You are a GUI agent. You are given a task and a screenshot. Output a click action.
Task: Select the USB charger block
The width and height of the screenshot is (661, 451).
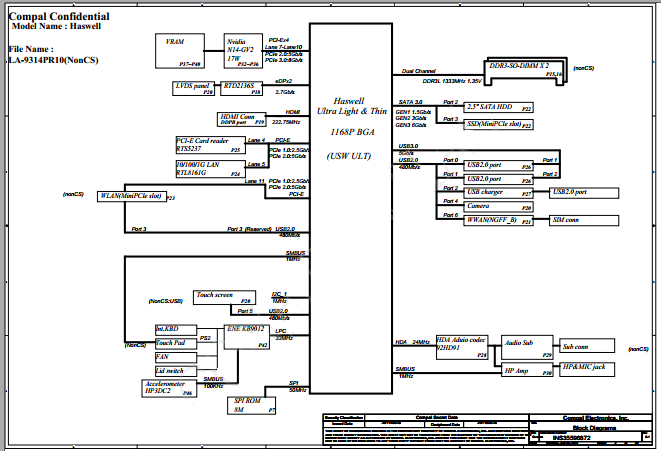click(x=498, y=193)
